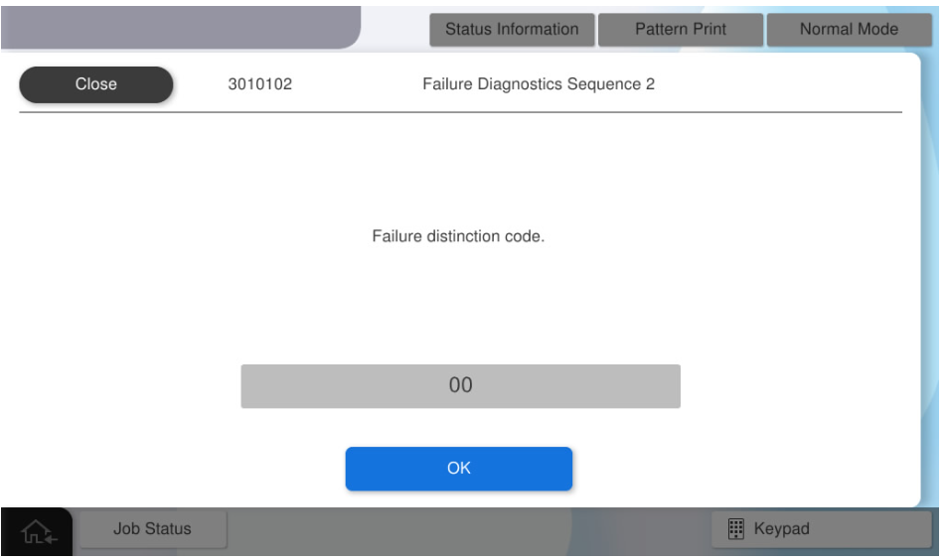Confirm with the blue OK button

tap(458, 469)
